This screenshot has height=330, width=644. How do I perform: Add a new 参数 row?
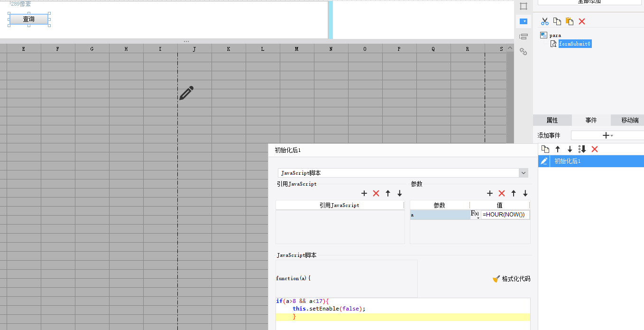490,193
